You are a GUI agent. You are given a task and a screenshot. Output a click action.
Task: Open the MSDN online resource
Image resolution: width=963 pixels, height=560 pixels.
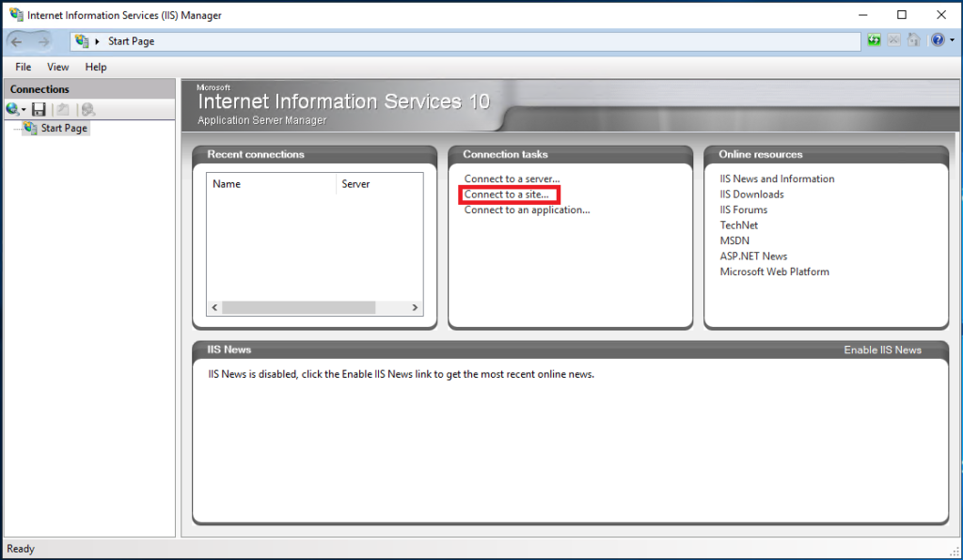coord(734,241)
